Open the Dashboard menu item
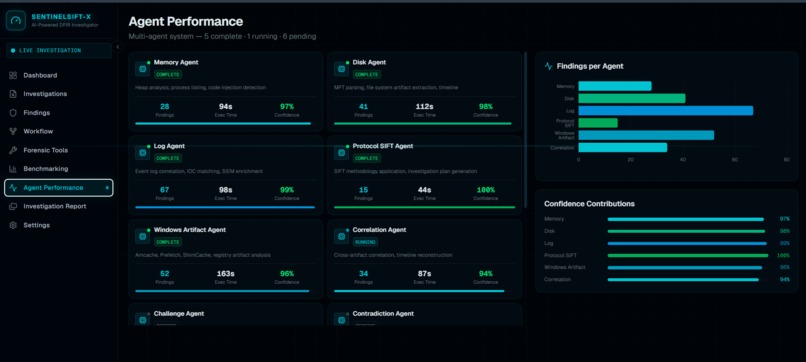Screen dimensions: 806x362 [x=59, y=76]
